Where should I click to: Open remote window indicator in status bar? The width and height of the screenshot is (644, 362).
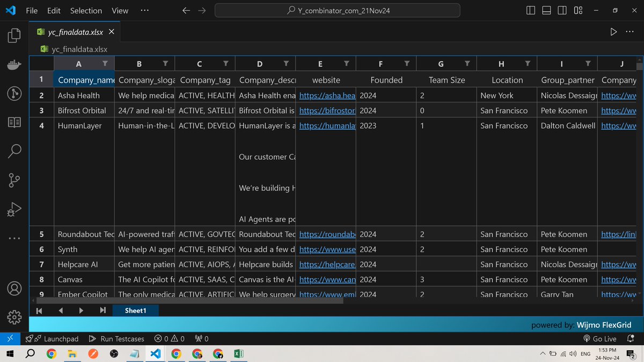click(x=10, y=339)
